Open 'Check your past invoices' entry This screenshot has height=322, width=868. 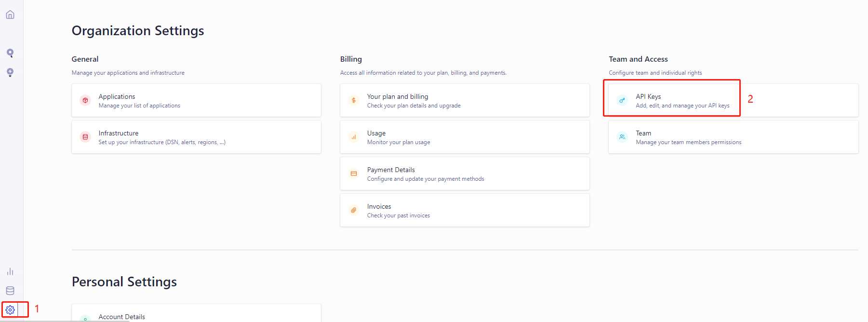(399, 215)
